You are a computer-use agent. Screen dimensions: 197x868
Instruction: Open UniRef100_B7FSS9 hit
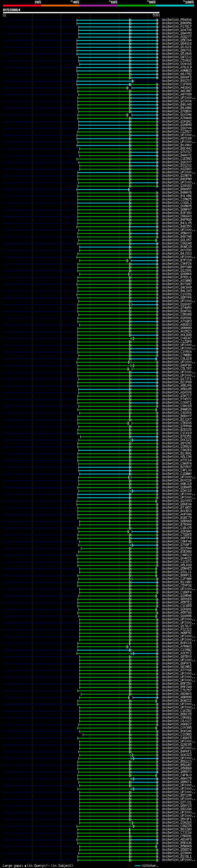[x=177, y=260]
